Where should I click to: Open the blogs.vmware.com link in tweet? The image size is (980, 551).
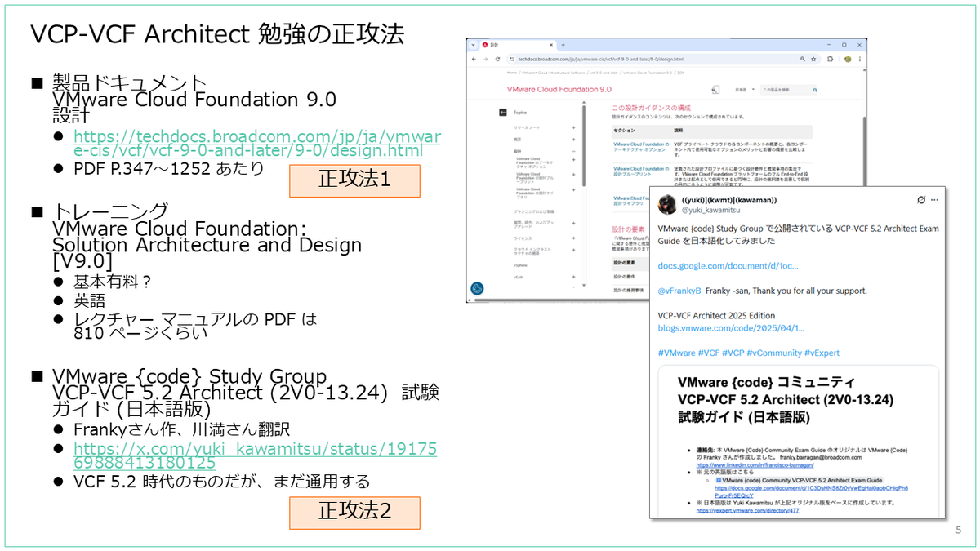click(731, 328)
